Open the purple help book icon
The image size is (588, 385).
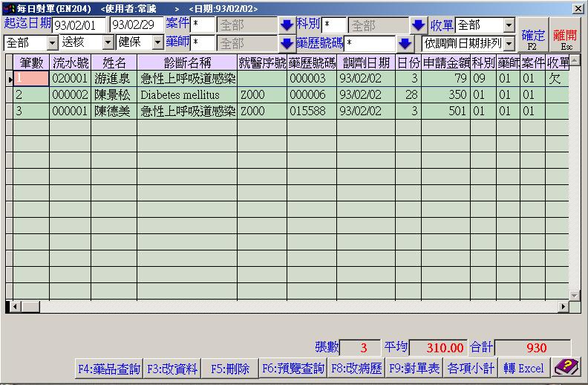tap(566, 367)
